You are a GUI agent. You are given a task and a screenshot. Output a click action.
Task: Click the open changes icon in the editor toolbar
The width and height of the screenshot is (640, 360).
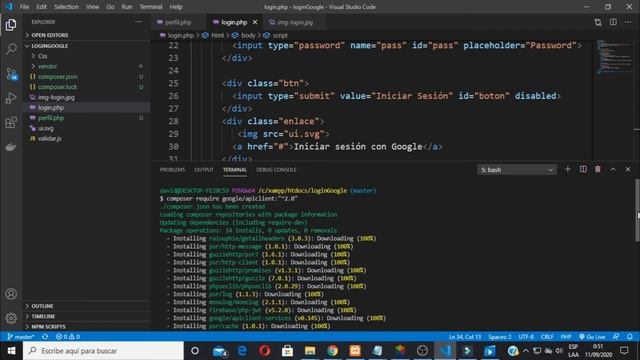pyautogui.click(x=598, y=22)
